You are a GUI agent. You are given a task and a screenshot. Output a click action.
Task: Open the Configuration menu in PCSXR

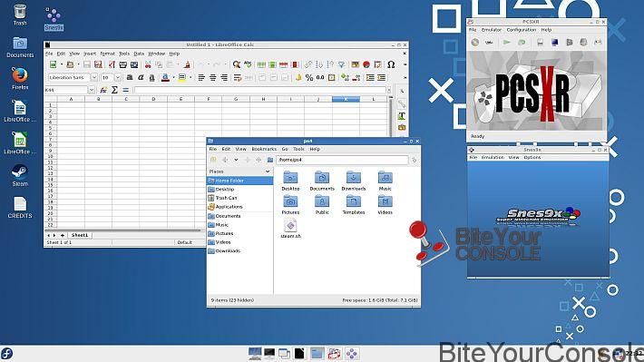(x=522, y=30)
